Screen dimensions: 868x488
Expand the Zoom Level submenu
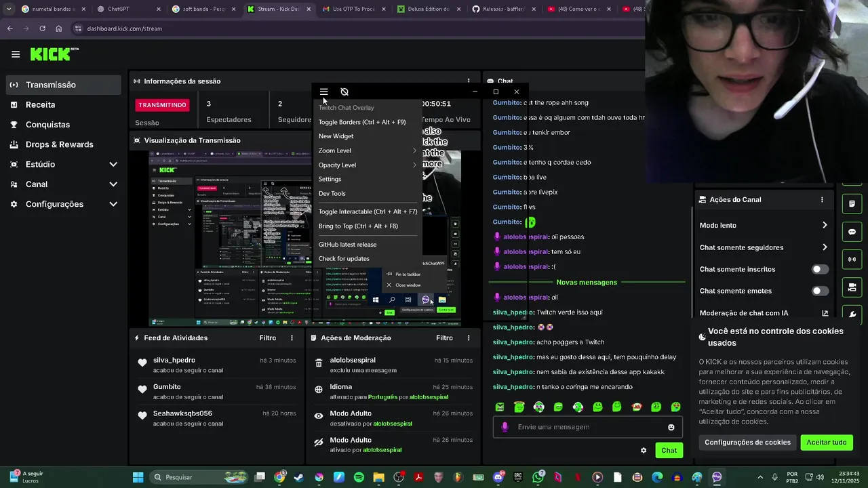[367, 150]
